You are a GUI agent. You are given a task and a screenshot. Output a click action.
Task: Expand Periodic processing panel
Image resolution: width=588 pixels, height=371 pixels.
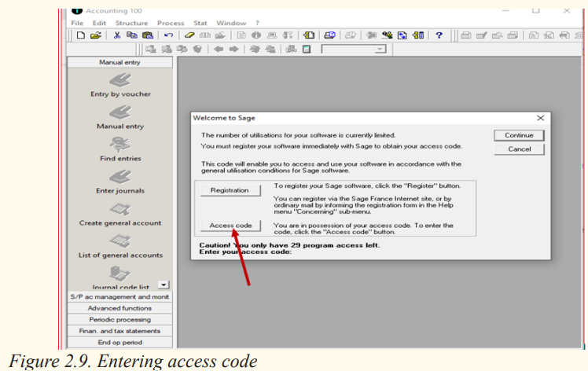tap(119, 320)
